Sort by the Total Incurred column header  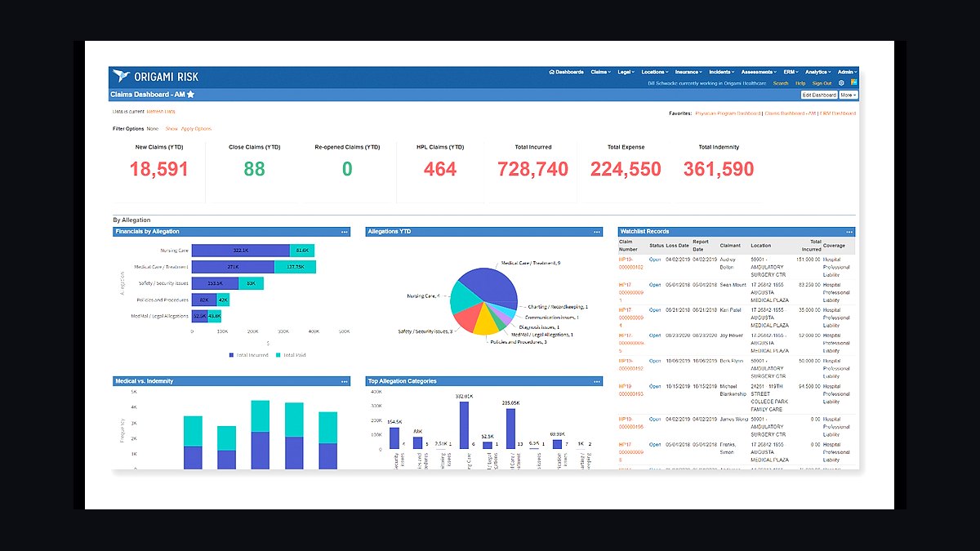point(811,245)
